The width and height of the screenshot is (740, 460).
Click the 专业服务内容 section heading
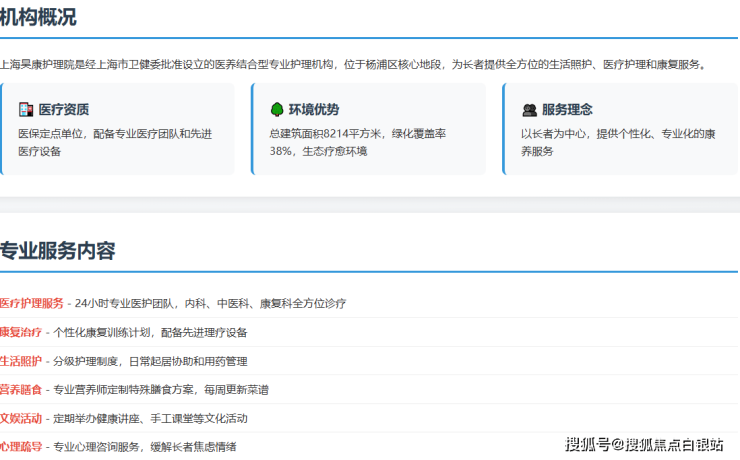click(57, 251)
